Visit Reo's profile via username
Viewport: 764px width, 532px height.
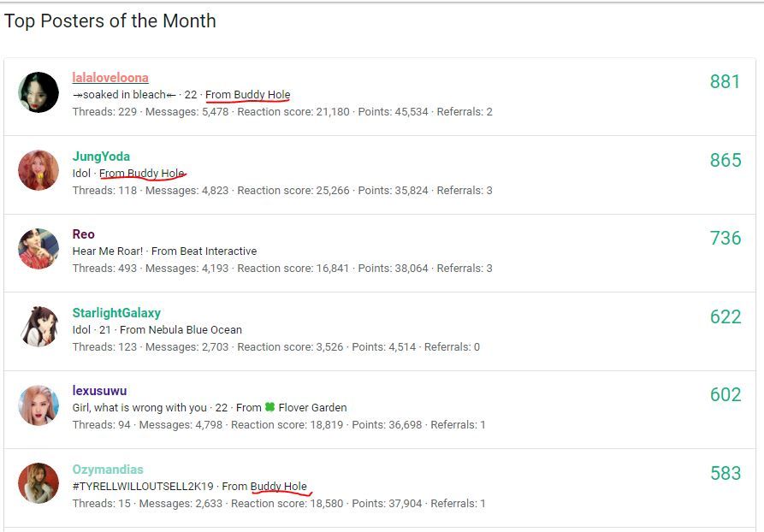click(x=83, y=234)
